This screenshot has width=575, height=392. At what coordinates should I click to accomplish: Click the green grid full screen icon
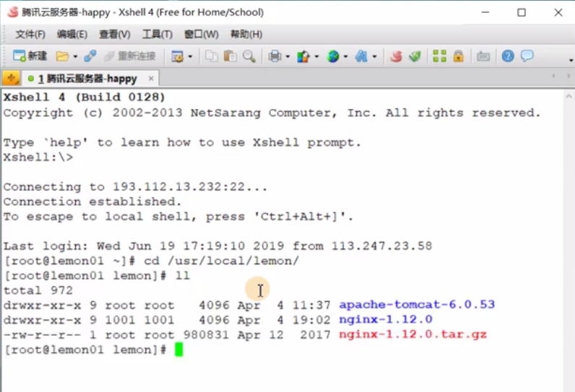(439, 56)
